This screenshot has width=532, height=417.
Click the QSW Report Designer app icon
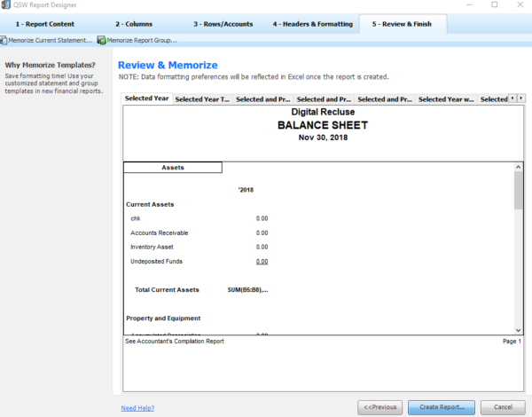tap(5, 4)
